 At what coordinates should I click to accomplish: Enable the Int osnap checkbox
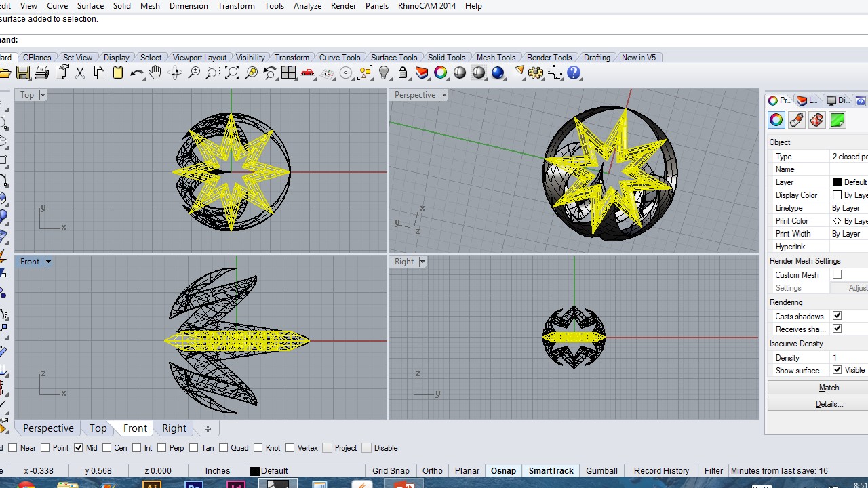(x=137, y=448)
